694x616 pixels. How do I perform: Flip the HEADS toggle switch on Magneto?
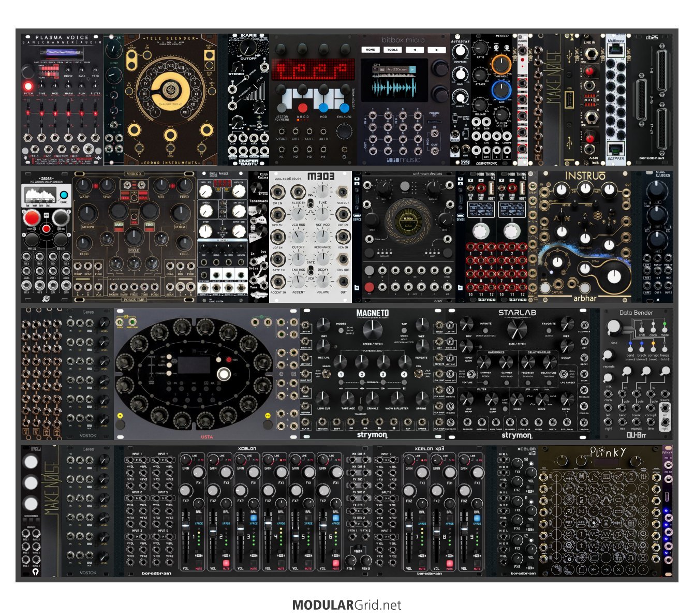coord(327,374)
